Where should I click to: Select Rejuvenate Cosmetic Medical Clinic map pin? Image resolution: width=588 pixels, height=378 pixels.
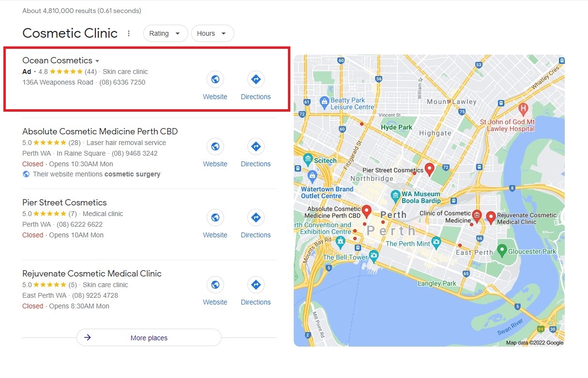click(491, 218)
